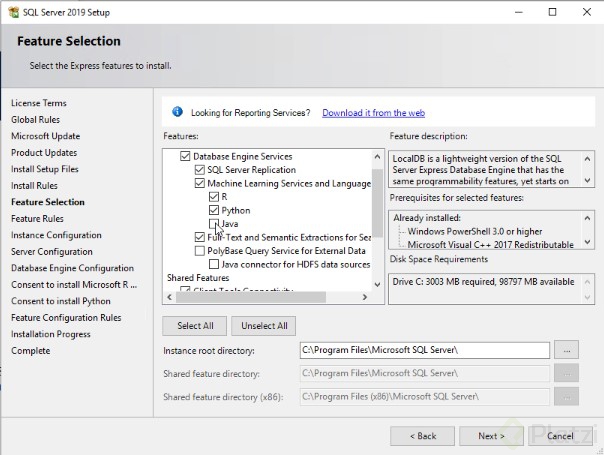The image size is (604, 455).
Task: Proceed with the Next button
Action: 491,436
